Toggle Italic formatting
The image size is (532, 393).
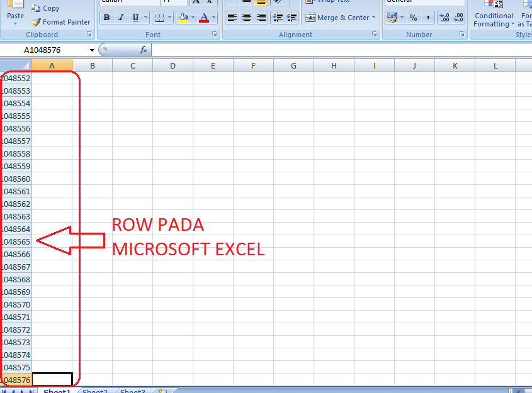pos(121,18)
